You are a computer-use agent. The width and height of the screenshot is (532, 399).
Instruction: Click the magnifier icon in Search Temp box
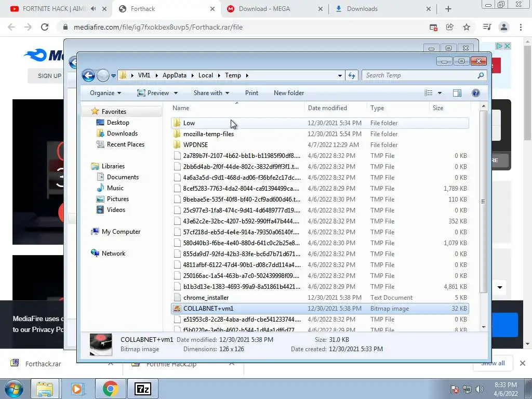(481, 75)
